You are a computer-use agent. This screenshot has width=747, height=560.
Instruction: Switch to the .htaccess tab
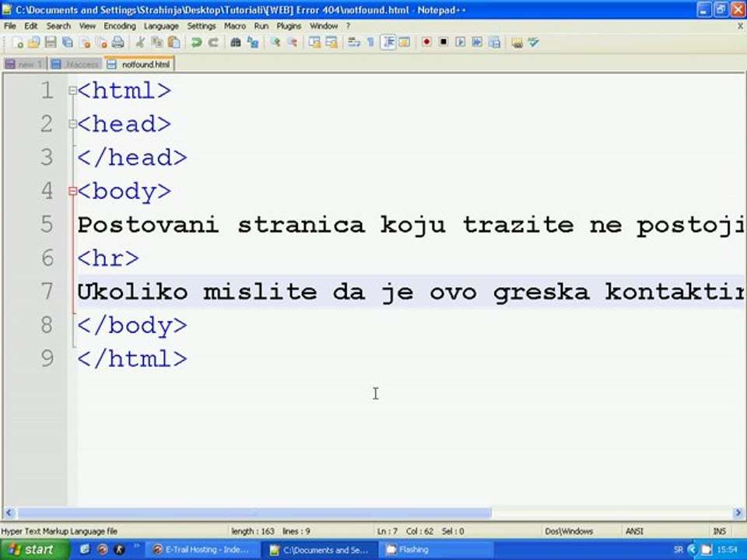pos(75,64)
